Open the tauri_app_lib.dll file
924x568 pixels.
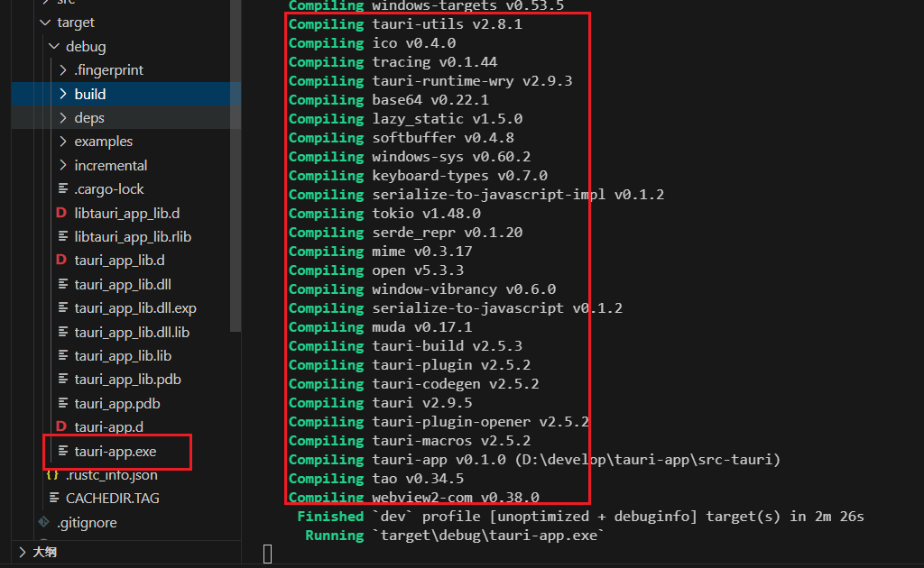123,284
